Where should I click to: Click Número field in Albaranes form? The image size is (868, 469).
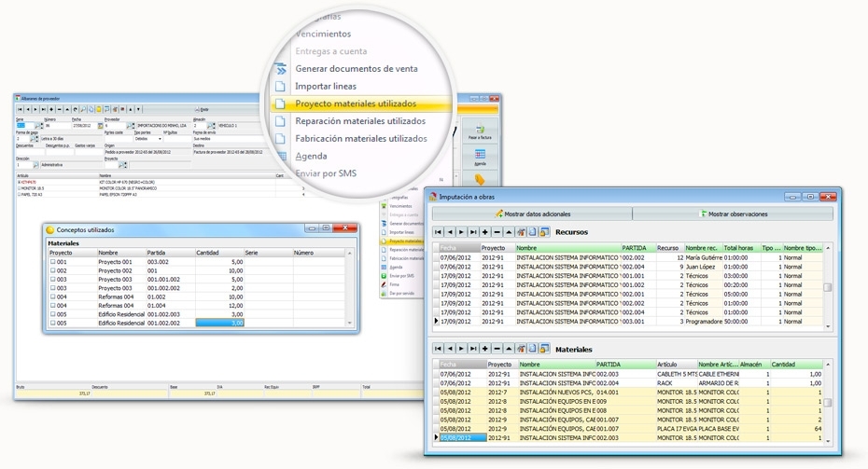[x=58, y=126]
